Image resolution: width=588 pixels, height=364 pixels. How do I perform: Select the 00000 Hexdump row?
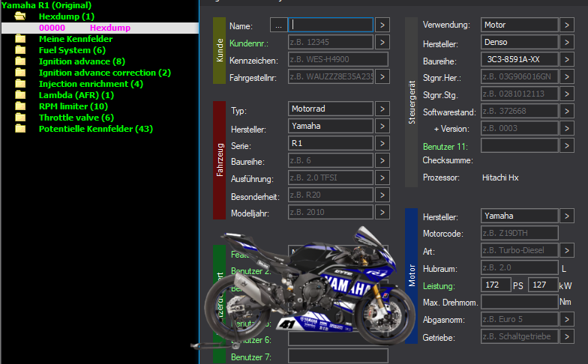click(100, 28)
